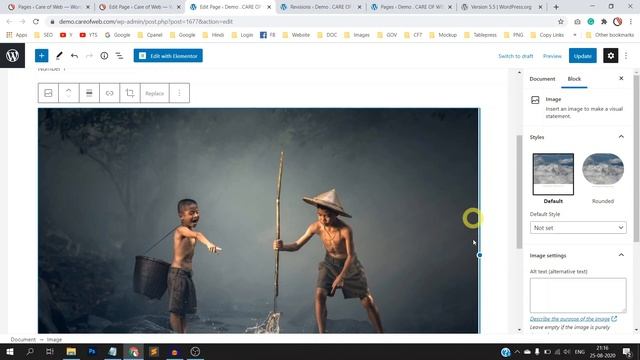Click the Replace image button
The width and height of the screenshot is (640, 360).
coord(155,93)
